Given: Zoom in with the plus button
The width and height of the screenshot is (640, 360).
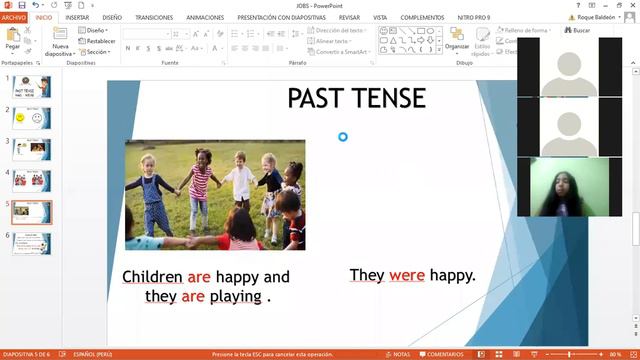Looking at the screenshot, I should pos(600,354).
